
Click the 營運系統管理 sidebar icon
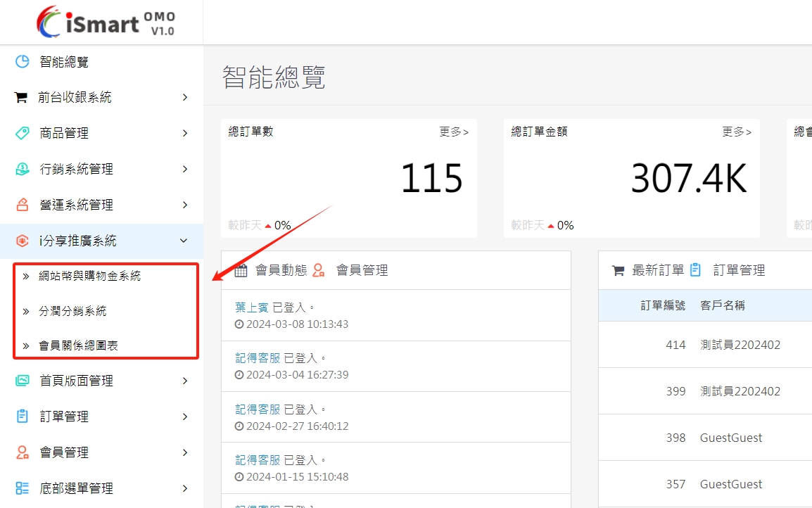click(x=22, y=205)
